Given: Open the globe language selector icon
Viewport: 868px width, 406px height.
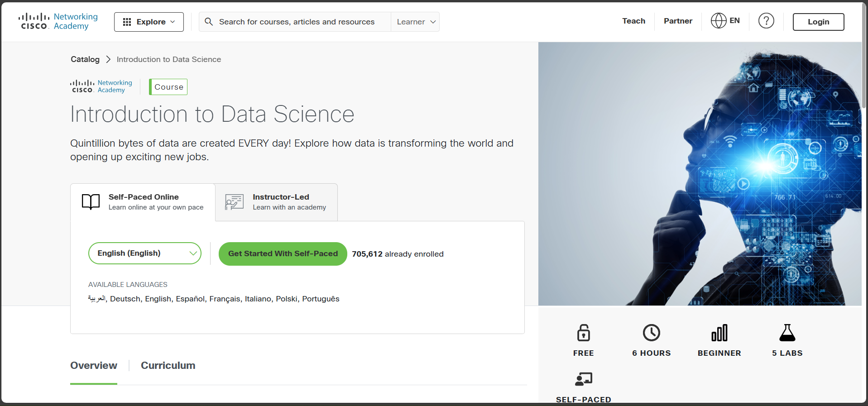Looking at the screenshot, I should [718, 21].
